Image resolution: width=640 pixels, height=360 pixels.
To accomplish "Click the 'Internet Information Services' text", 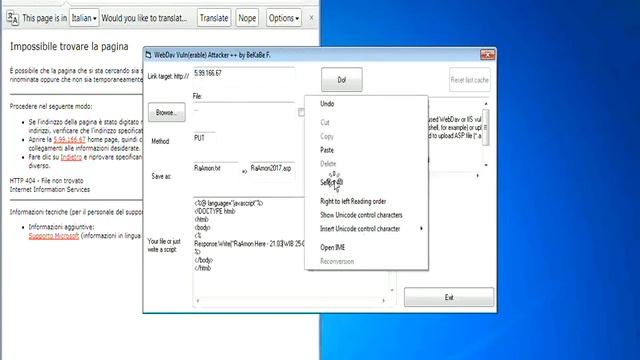I will click(x=50, y=189).
